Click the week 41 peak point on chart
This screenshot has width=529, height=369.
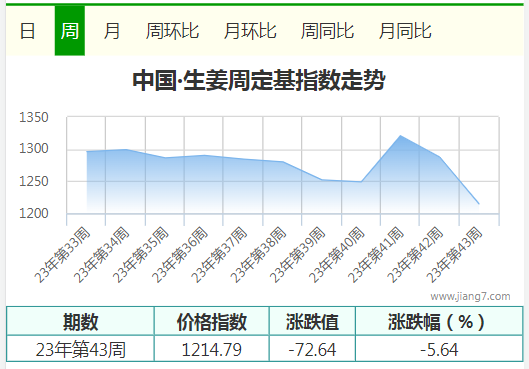[x=400, y=136]
